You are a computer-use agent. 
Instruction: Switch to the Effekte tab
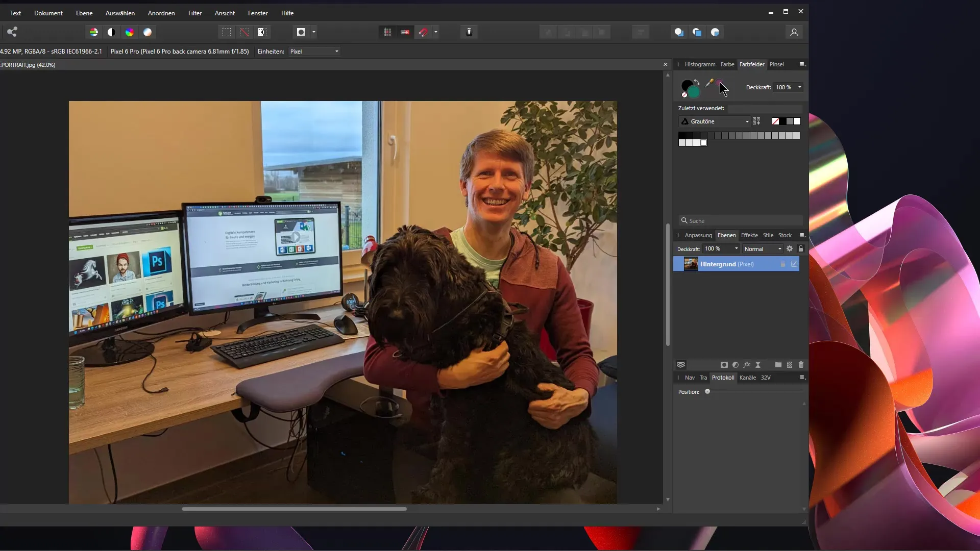click(749, 235)
